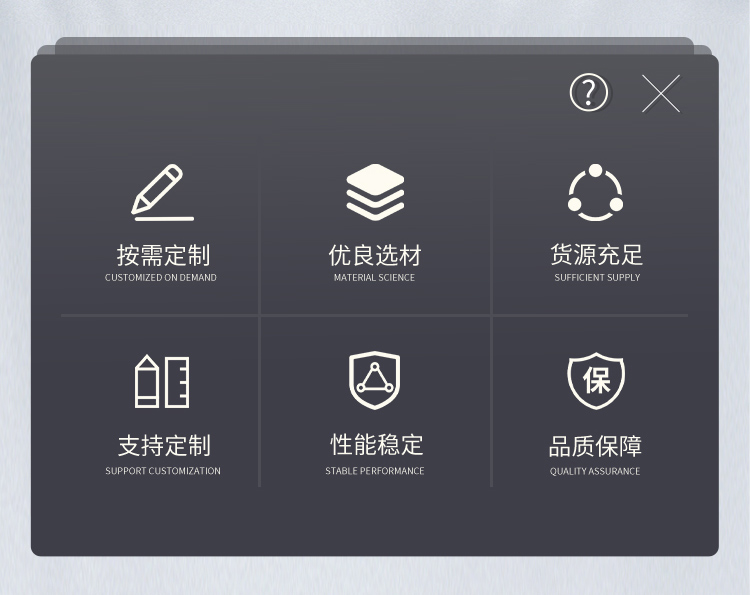Select the stacked layers icon
This screenshot has height=595, width=750.
tap(375, 192)
